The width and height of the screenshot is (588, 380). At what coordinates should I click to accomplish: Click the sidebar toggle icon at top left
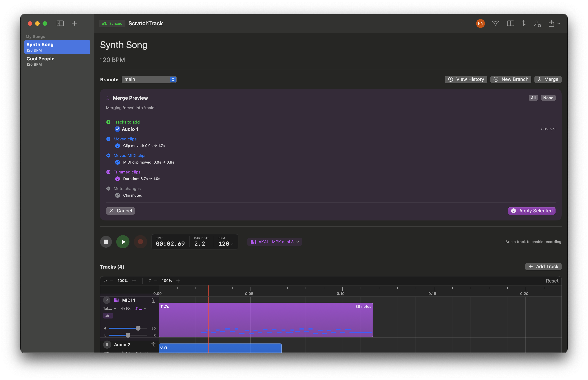[60, 23]
